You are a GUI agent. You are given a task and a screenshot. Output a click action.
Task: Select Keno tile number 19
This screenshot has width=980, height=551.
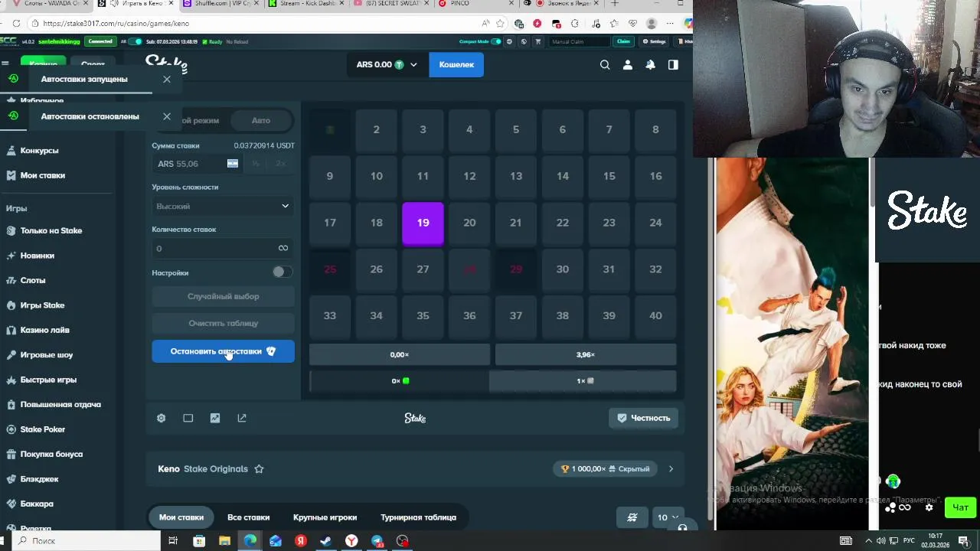click(x=423, y=223)
